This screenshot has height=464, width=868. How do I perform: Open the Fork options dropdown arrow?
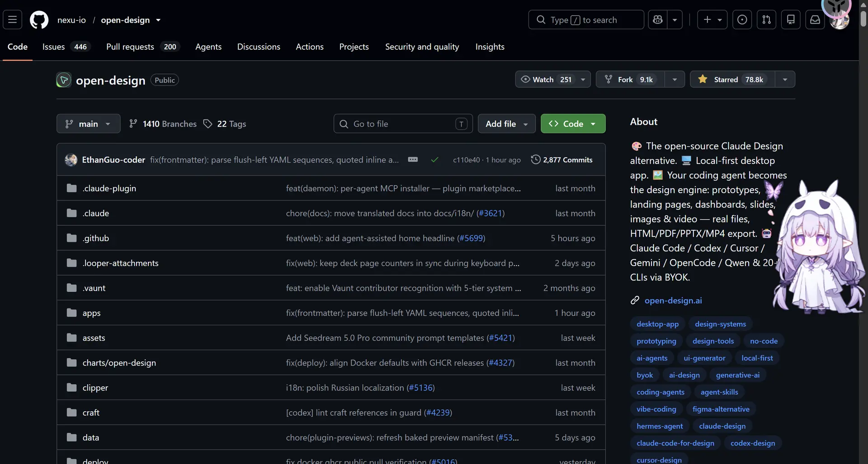[675, 79]
